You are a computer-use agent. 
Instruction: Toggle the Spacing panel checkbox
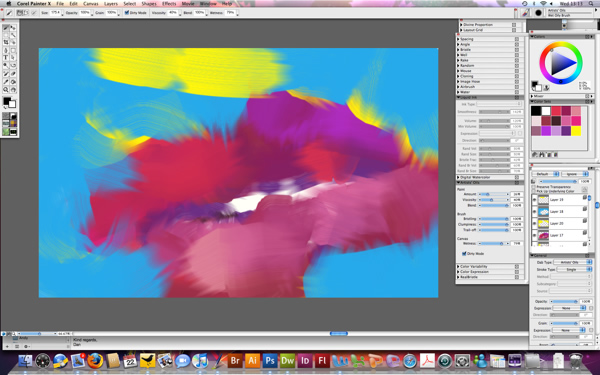[x=517, y=39]
